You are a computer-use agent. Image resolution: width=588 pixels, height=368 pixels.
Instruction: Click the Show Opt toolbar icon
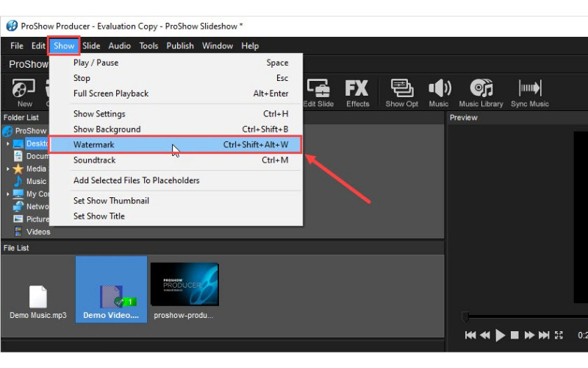[x=401, y=93]
